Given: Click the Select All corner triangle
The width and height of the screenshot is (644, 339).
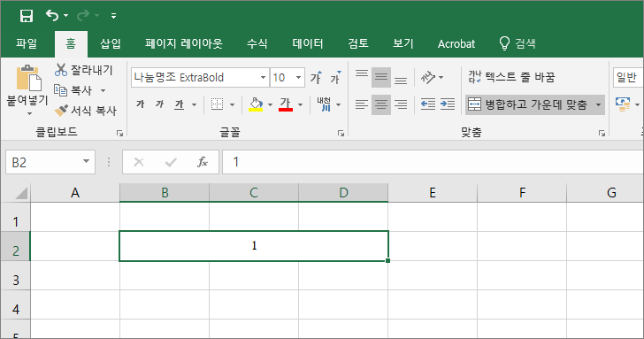Looking at the screenshot, I should coord(21,193).
